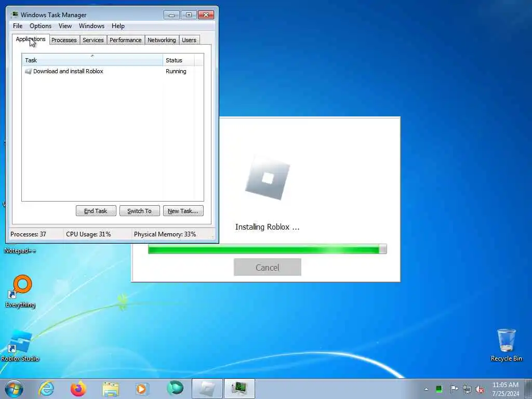
Task: Switch to the Networking tab
Action: coord(162,40)
